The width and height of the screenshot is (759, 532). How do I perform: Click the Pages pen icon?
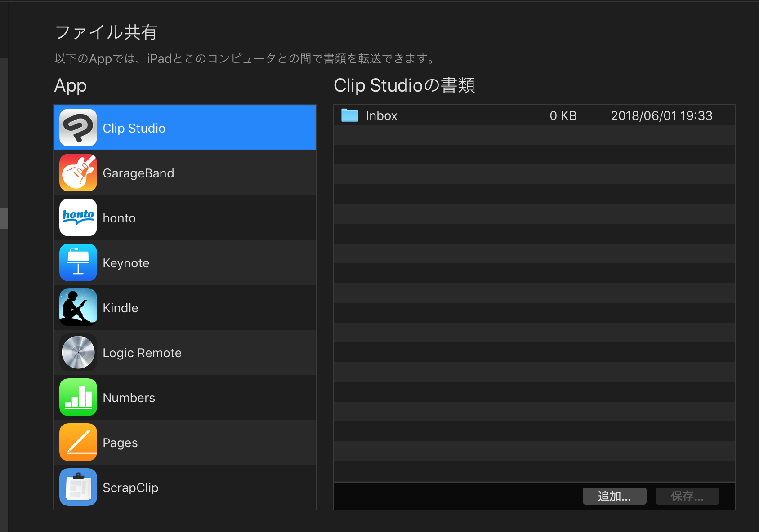click(78, 442)
